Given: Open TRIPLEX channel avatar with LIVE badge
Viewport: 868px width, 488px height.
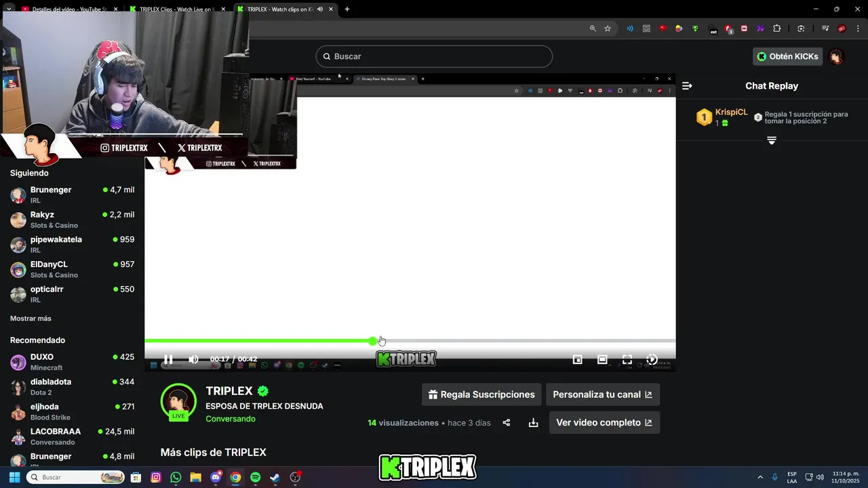Looking at the screenshot, I should 178,402.
